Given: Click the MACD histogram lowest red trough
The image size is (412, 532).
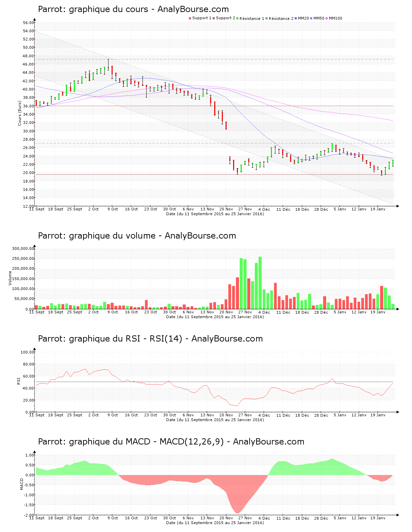Looking at the screenshot, I should point(238,494).
